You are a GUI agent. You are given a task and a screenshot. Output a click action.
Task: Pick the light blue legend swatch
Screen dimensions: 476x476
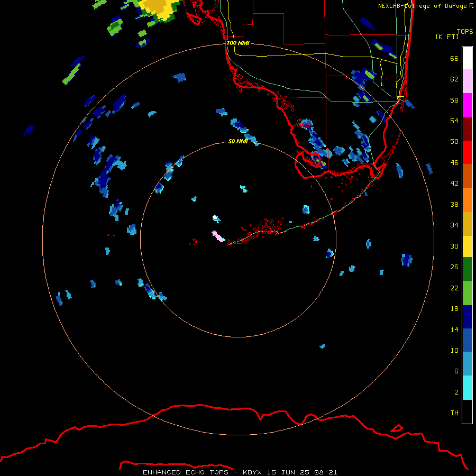(467, 364)
